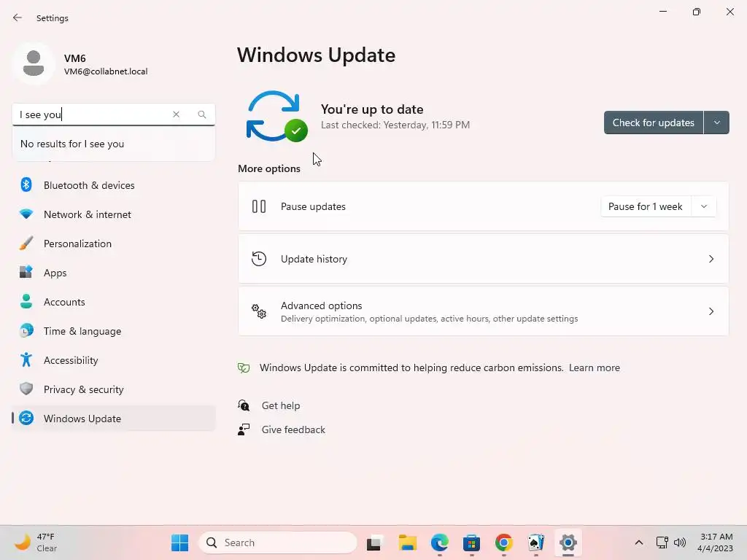Show hidden system tray icons
Viewport: 747px width, 560px height.
(639, 542)
